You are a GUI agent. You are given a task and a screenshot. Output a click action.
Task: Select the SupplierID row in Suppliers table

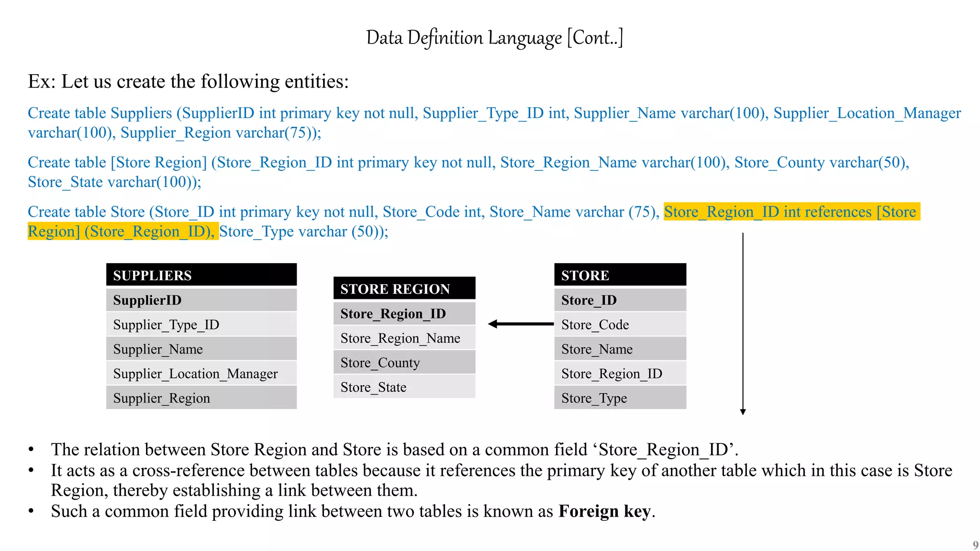click(201, 300)
